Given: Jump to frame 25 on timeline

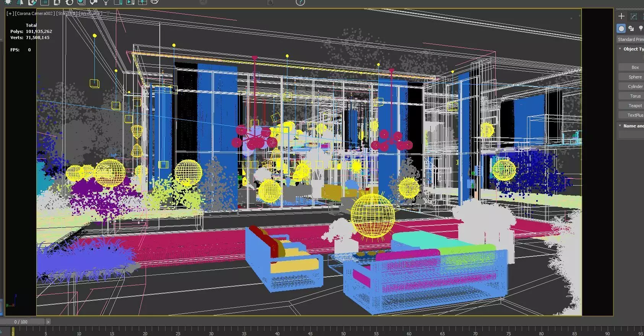Looking at the screenshot, I should pyautogui.click(x=178, y=334).
